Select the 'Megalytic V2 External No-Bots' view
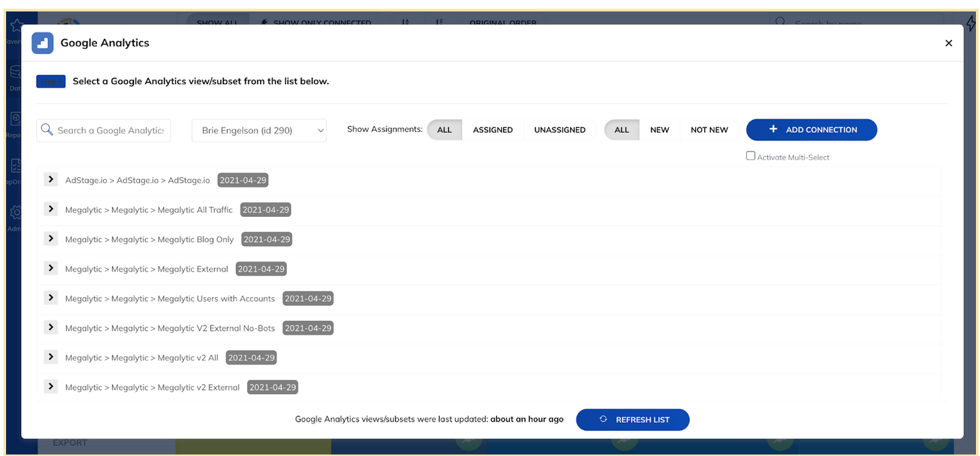This screenshot has width=980, height=456. click(170, 329)
